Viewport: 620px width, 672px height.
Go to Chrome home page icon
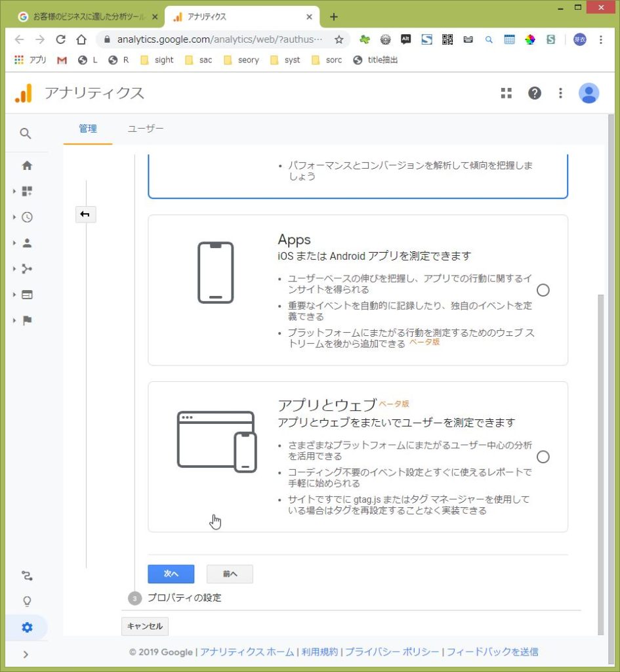tap(81, 39)
